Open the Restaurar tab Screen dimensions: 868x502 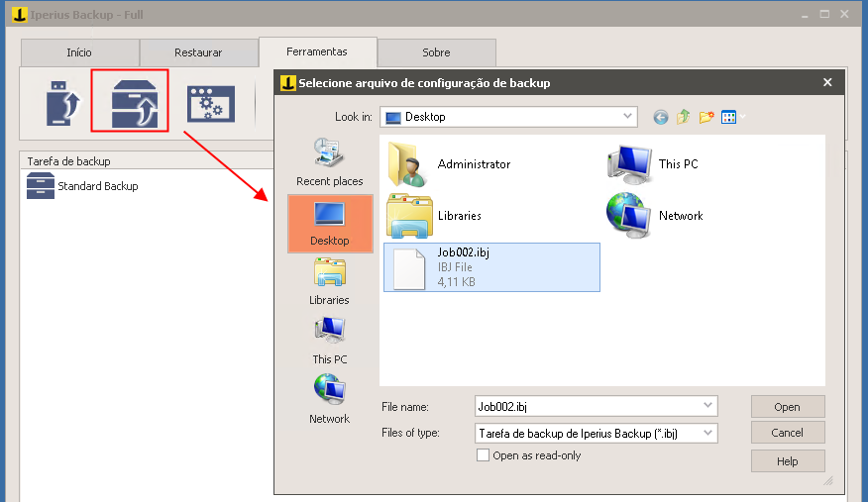198,52
